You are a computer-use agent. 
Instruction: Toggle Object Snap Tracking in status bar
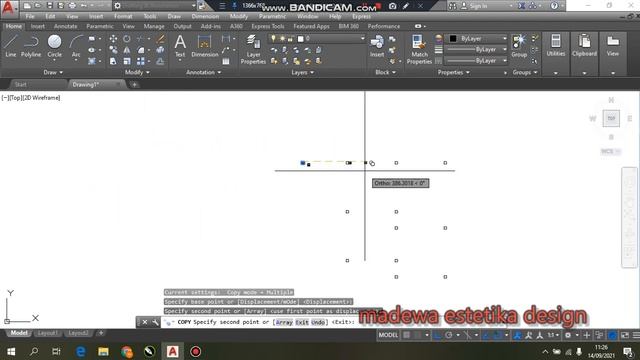coord(486,335)
